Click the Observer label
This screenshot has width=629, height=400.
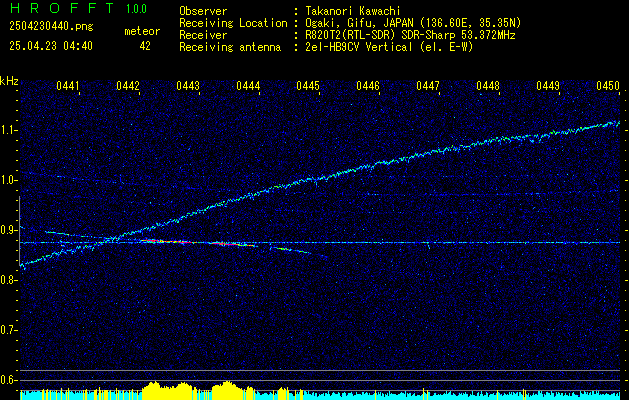pos(203,11)
